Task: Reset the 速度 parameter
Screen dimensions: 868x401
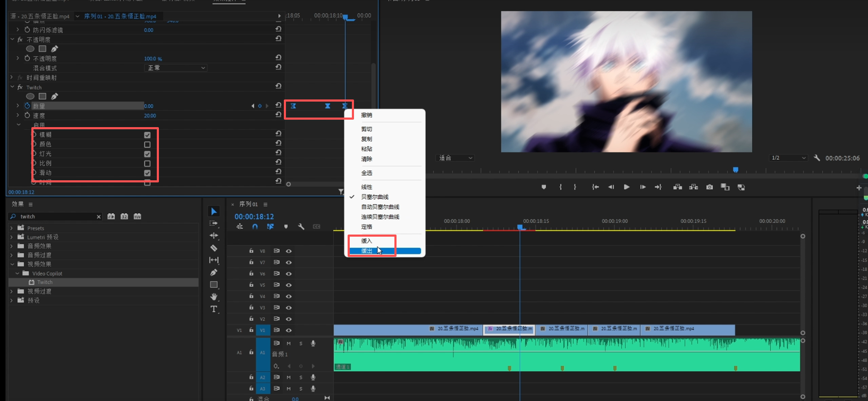Action: (278, 115)
